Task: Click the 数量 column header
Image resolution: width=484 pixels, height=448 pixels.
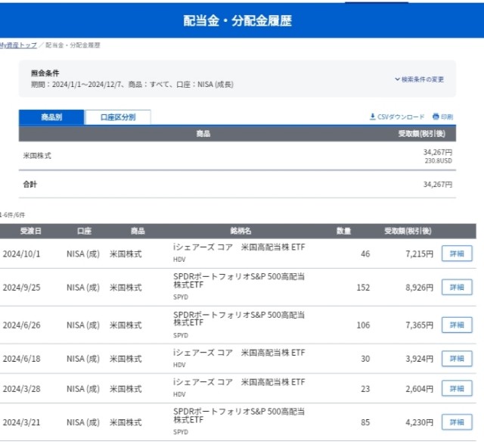Action: click(343, 231)
